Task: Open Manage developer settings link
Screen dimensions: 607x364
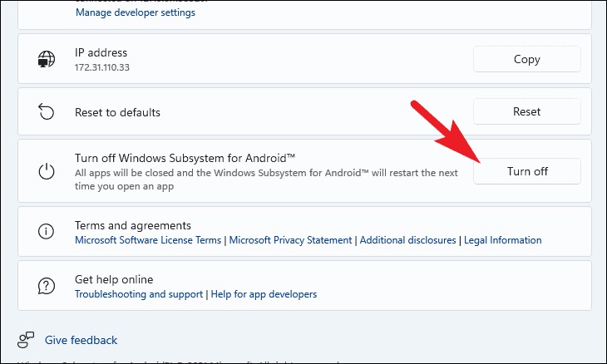Action: coord(136,12)
